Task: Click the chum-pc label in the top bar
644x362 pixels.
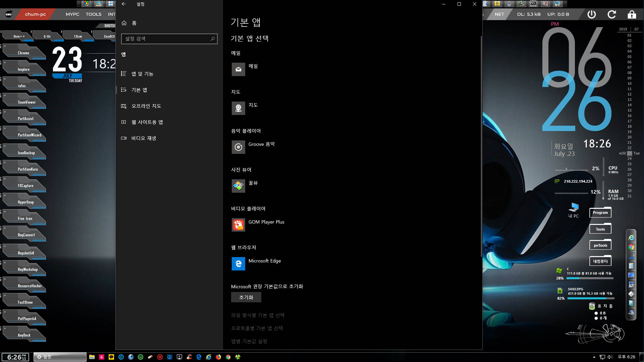Action: tap(35, 14)
